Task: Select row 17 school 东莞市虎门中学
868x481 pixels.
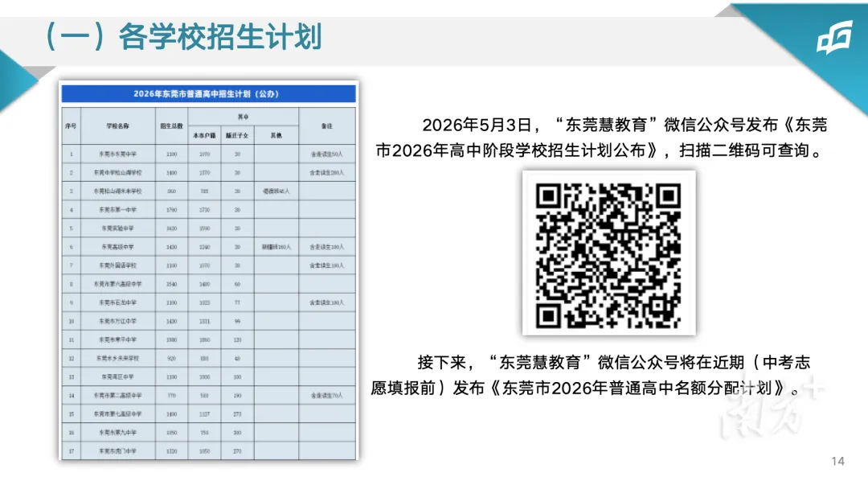Action: [118, 451]
